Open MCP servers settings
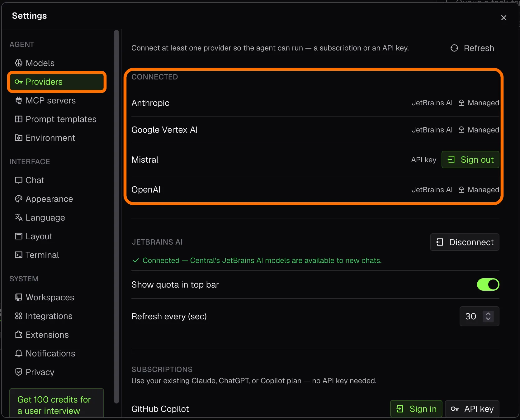This screenshot has height=420, width=520. click(56, 100)
